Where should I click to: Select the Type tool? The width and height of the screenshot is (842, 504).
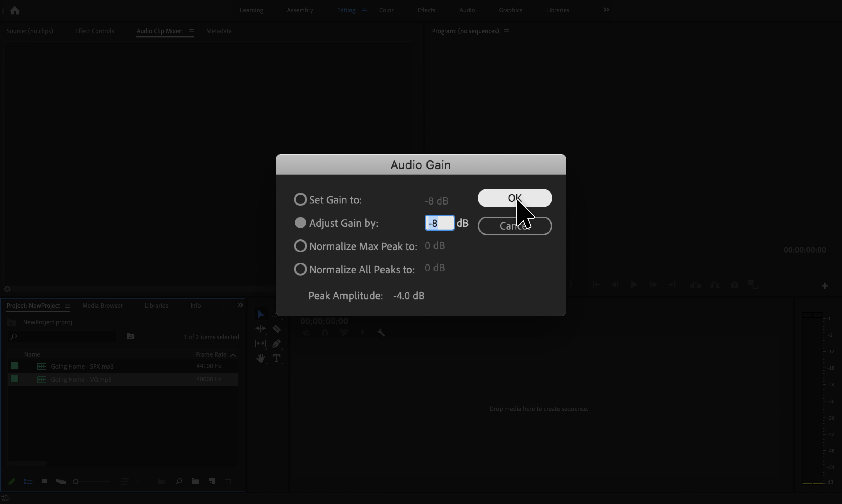(x=276, y=358)
